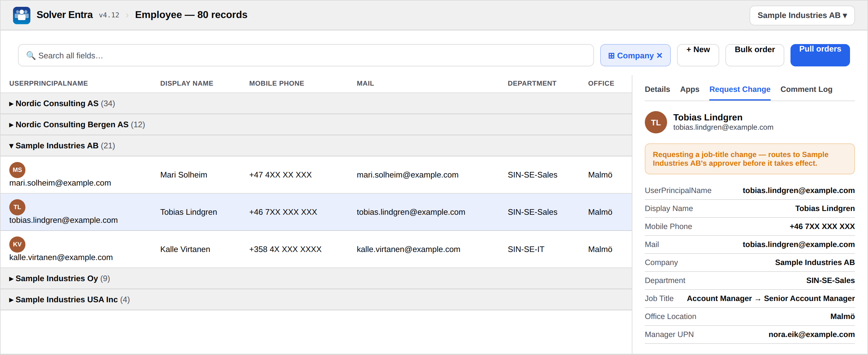Click the Tobias Lindgren display name cell
Viewport: 868px width, 355px height.
(x=188, y=212)
